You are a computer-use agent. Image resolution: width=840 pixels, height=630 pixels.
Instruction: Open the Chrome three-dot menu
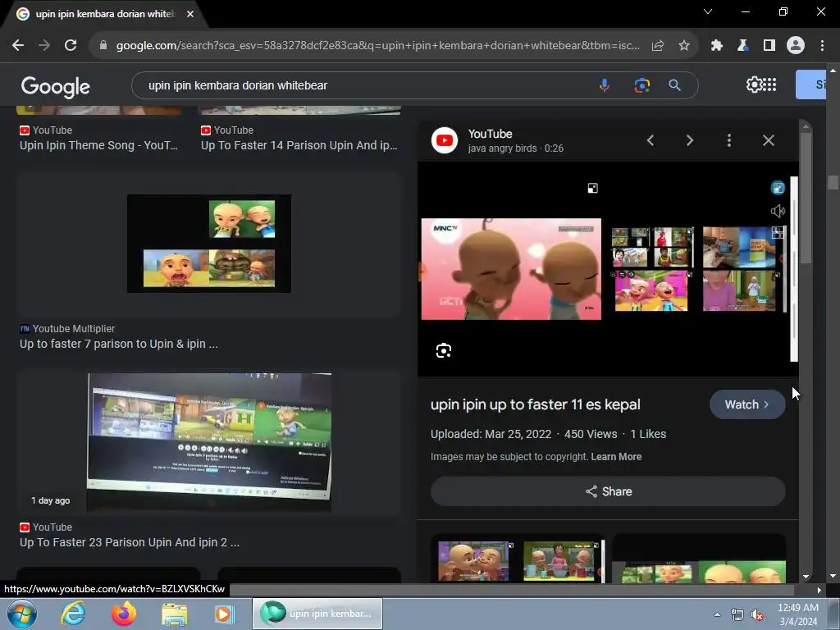pyautogui.click(x=822, y=46)
